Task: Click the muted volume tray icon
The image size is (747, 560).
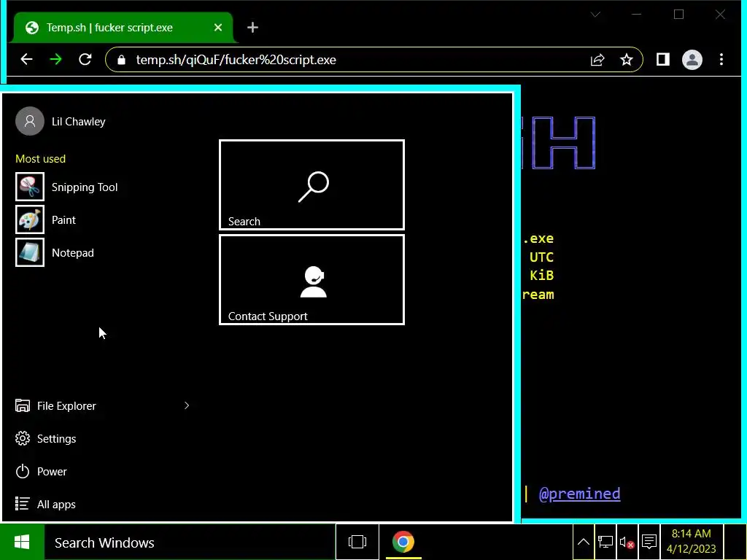Action: (x=627, y=542)
